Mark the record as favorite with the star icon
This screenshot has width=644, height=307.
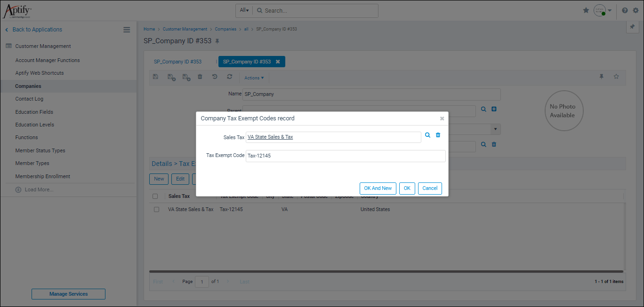(x=616, y=77)
